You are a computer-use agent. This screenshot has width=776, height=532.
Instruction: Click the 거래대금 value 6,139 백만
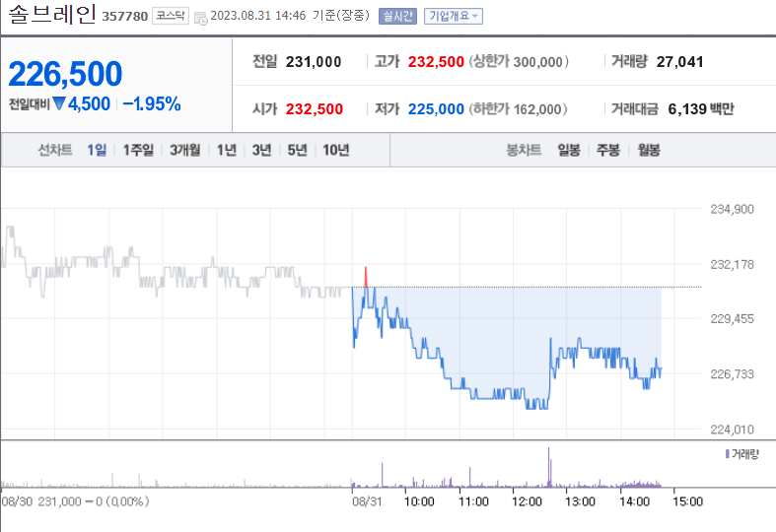pyautogui.click(x=701, y=108)
